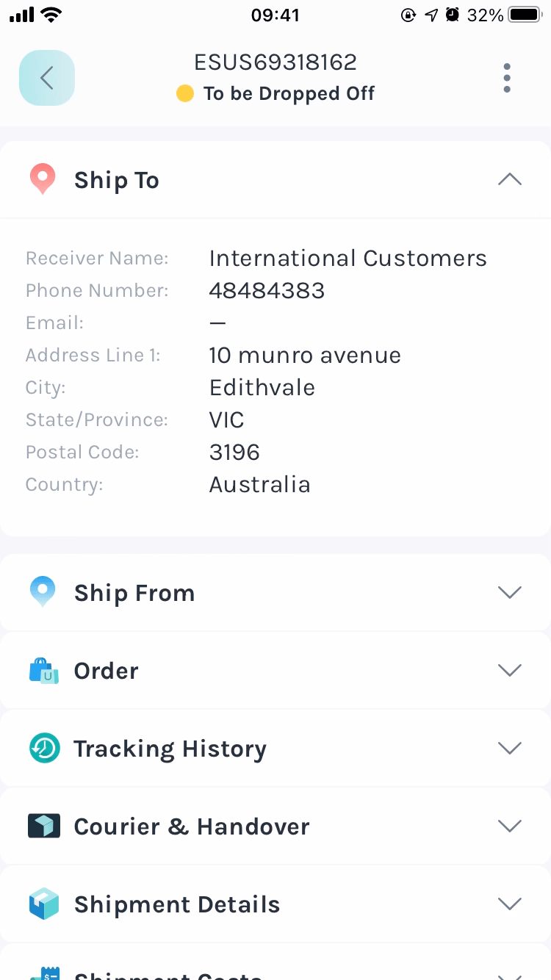Viewport: 551px width, 980px height.
Task: Tap the battery indicator in status bar
Action: (x=525, y=15)
